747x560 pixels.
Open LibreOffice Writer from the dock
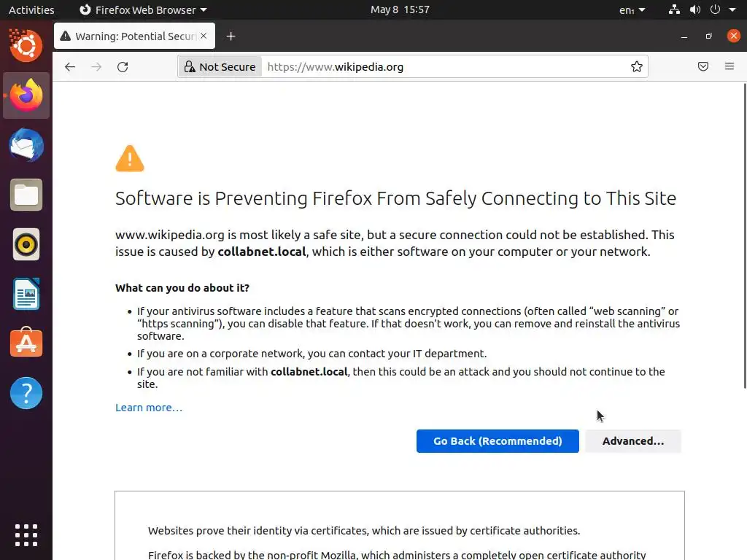point(26,294)
